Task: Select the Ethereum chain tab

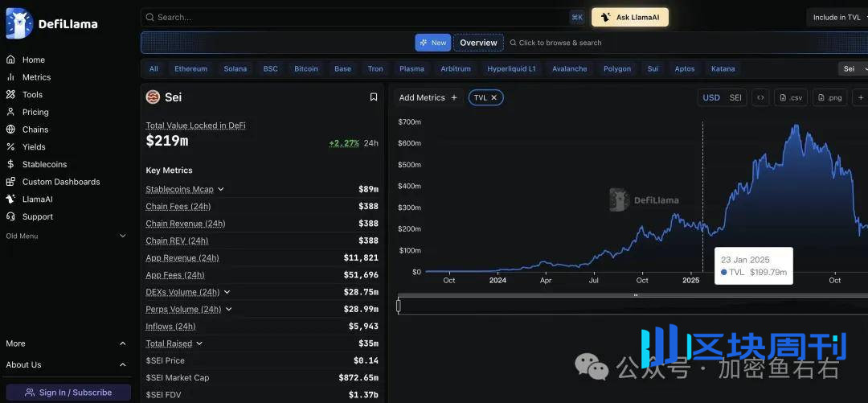Action: (190, 69)
